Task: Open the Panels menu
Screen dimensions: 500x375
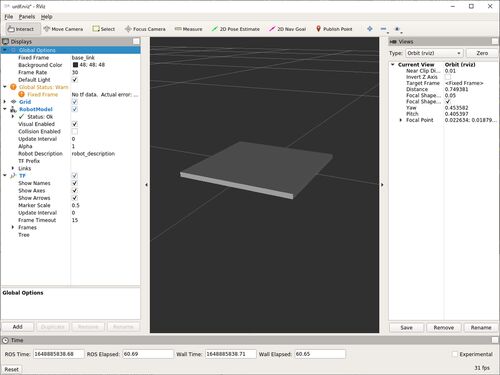Action: [x=27, y=17]
